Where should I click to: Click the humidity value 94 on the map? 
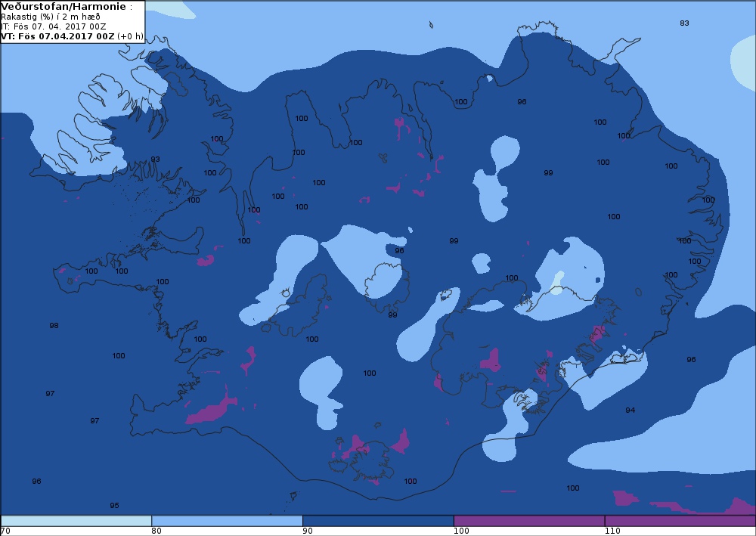631,411
